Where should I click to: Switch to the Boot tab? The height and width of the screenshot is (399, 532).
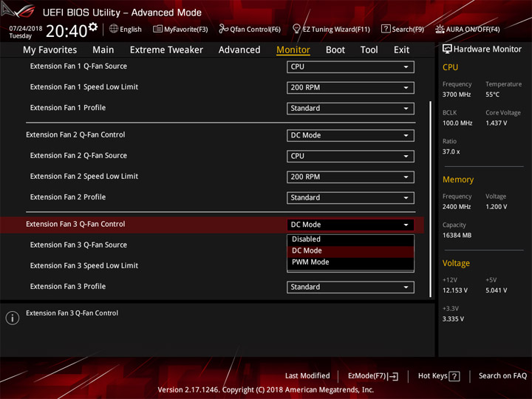coord(335,50)
